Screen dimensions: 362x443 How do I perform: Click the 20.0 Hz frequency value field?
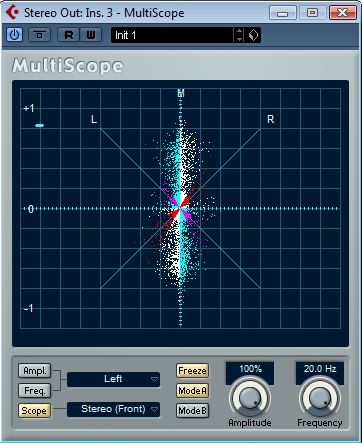(x=320, y=369)
